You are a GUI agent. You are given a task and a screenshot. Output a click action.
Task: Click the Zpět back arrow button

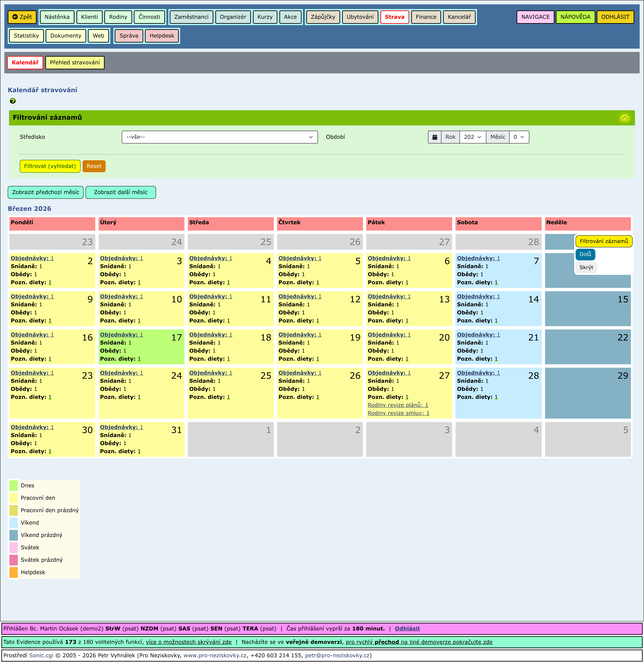[x=22, y=17]
